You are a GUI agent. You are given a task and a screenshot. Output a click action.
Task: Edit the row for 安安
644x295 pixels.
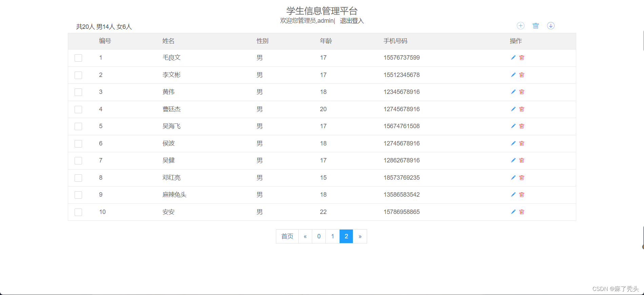point(513,212)
